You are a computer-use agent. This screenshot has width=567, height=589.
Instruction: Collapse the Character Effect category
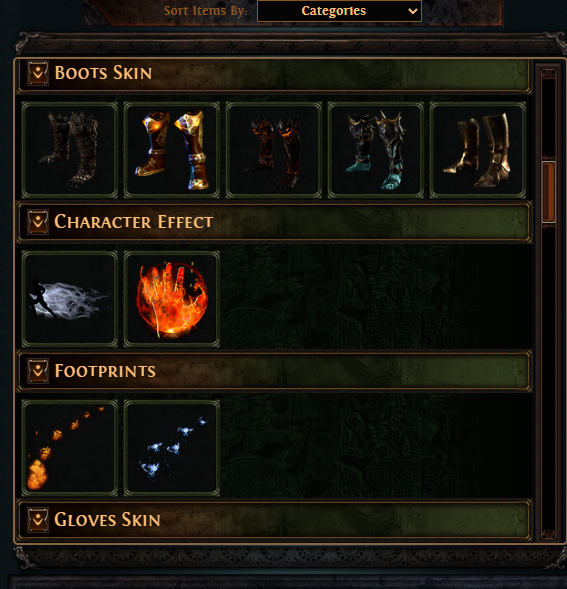[x=38, y=222]
